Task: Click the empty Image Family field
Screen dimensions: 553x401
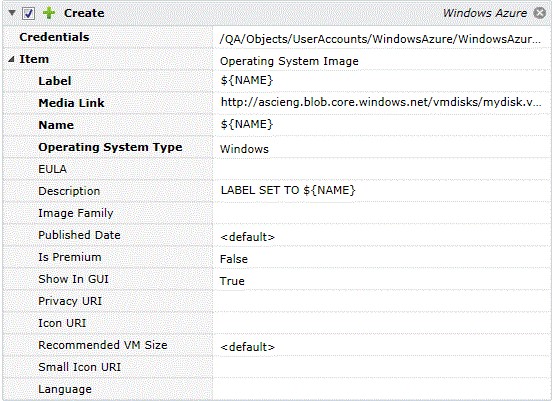Action: 382,213
